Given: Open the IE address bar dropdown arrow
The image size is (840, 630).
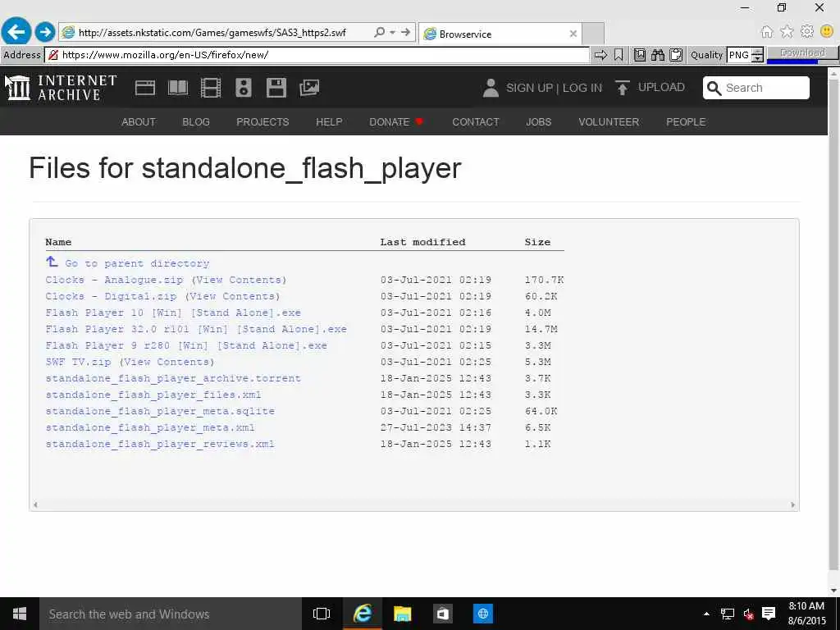Looking at the screenshot, I should pos(393,32).
